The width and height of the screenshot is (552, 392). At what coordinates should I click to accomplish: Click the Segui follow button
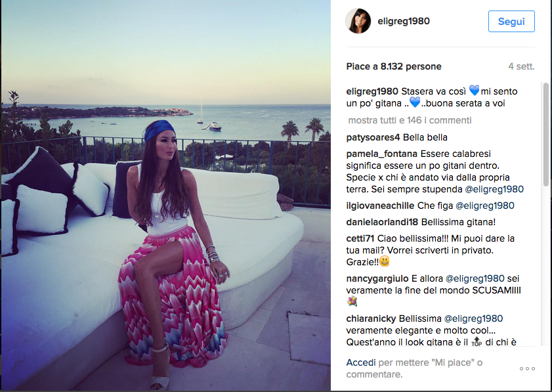511,22
